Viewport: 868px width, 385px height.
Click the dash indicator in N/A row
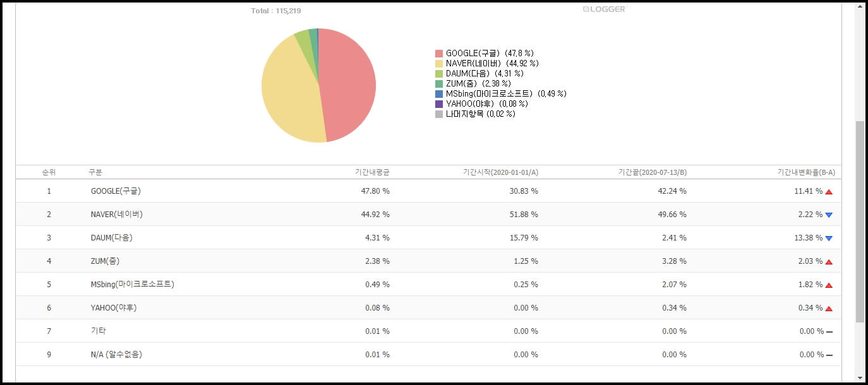pyautogui.click(x=829, y=355)
